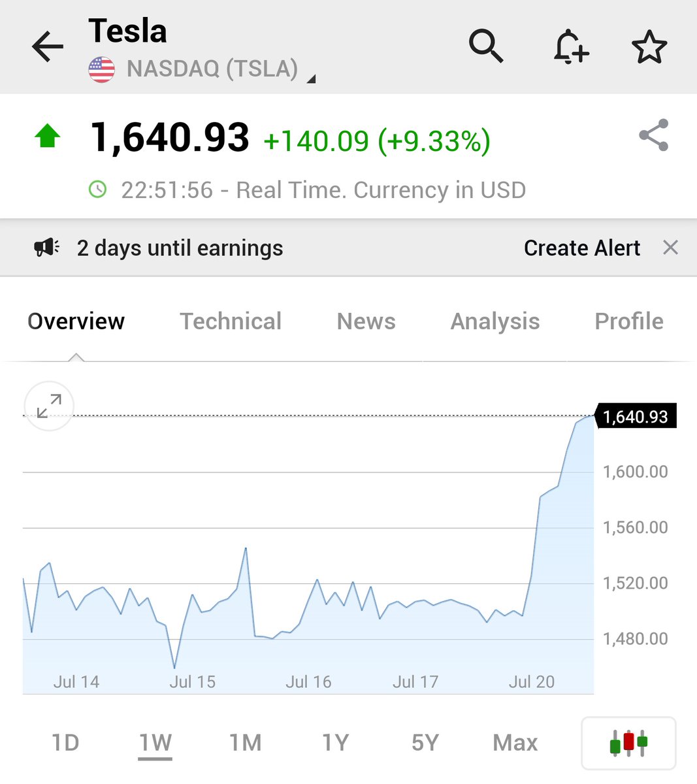This screenshot has width=697, height=784.
Task: Dismiss the earnings banner
Action: pyautogui.click(x=670, y=248)
